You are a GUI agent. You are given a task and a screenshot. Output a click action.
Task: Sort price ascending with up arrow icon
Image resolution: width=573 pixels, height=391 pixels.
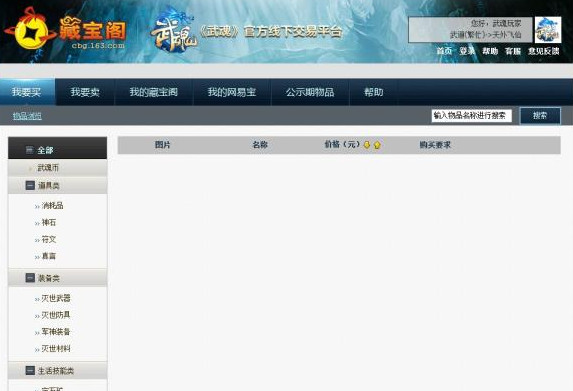coord(377,145)
